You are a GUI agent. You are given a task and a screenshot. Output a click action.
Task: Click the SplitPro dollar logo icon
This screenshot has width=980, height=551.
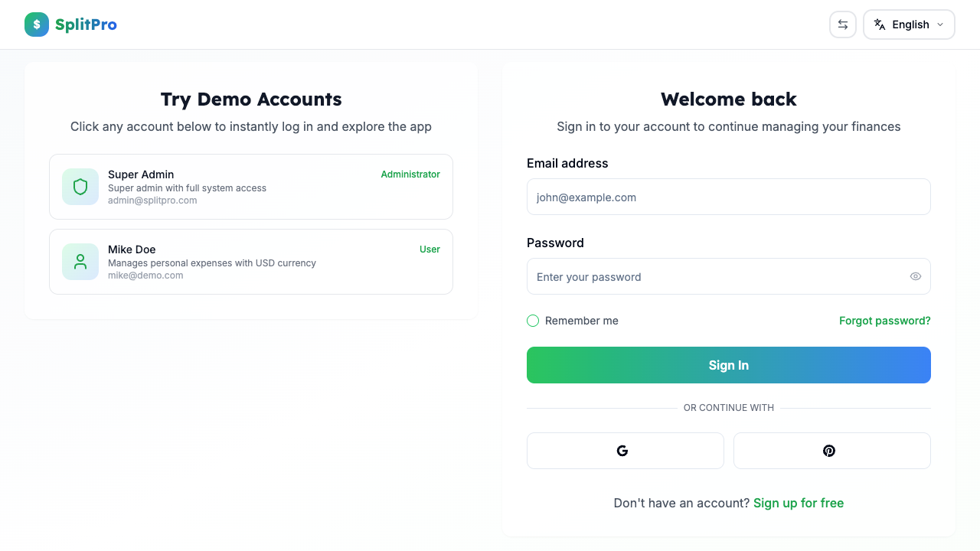36,24
